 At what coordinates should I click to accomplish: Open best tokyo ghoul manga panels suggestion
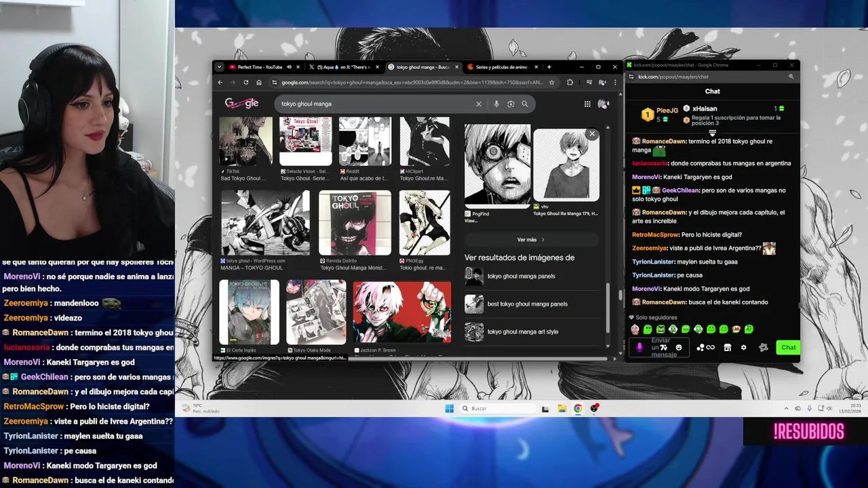531,304
